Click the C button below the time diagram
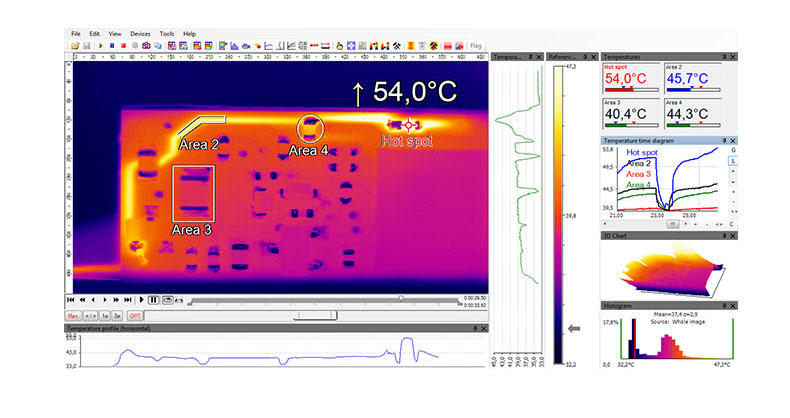 pos(732,224)
